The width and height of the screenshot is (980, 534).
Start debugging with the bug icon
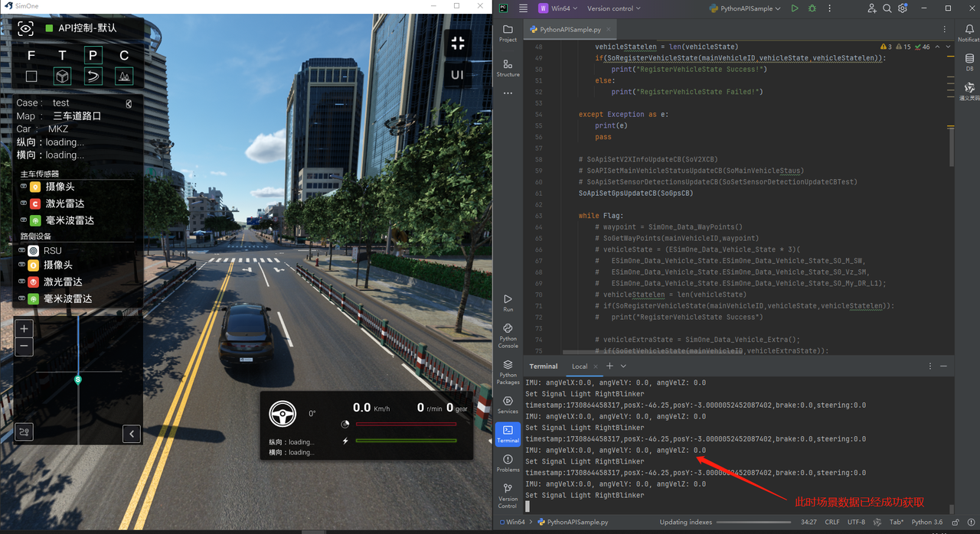(x=812, y=8)
